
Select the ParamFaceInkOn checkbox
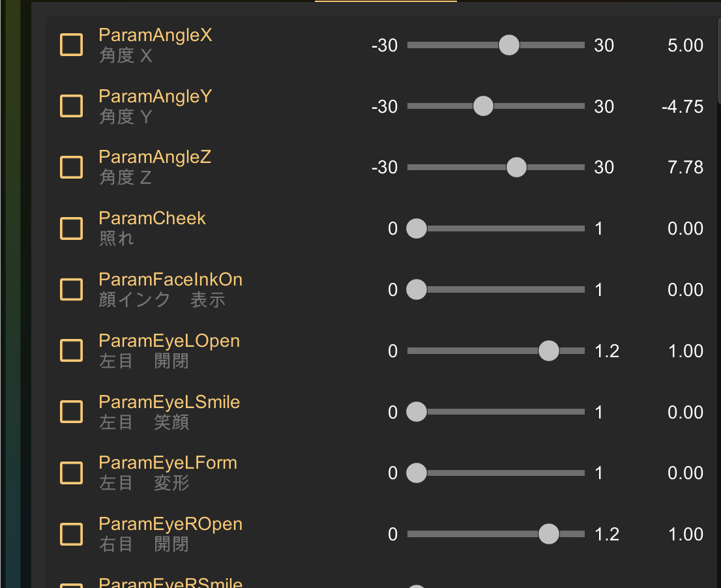72,289
